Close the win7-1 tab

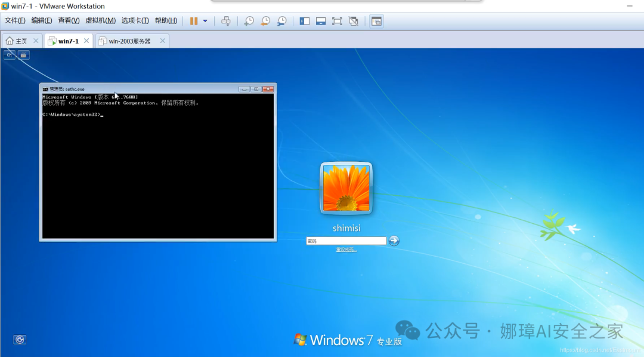coord(86,41)
